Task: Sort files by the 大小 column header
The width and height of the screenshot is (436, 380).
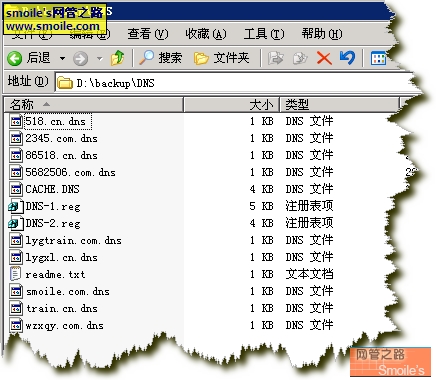Action: click(231, 105)
